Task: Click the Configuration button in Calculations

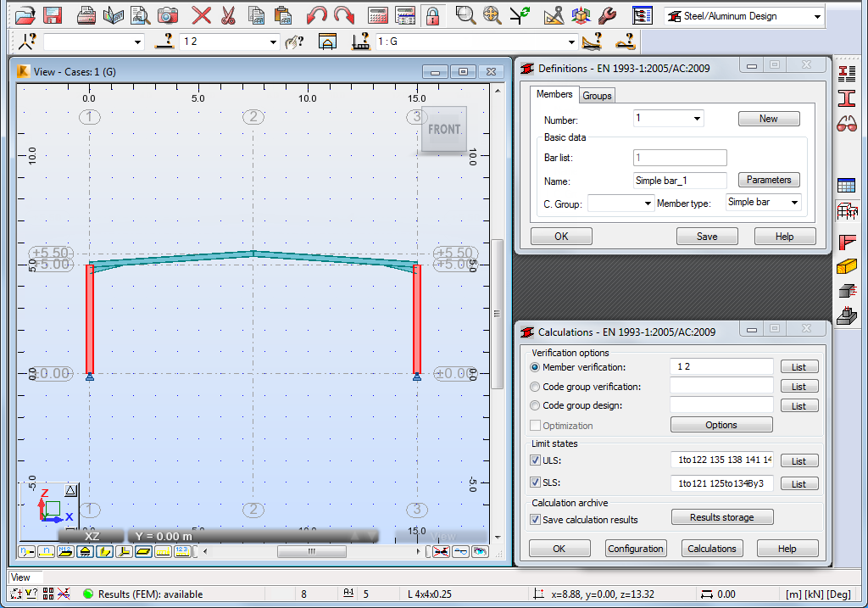Action: point(636,549)
